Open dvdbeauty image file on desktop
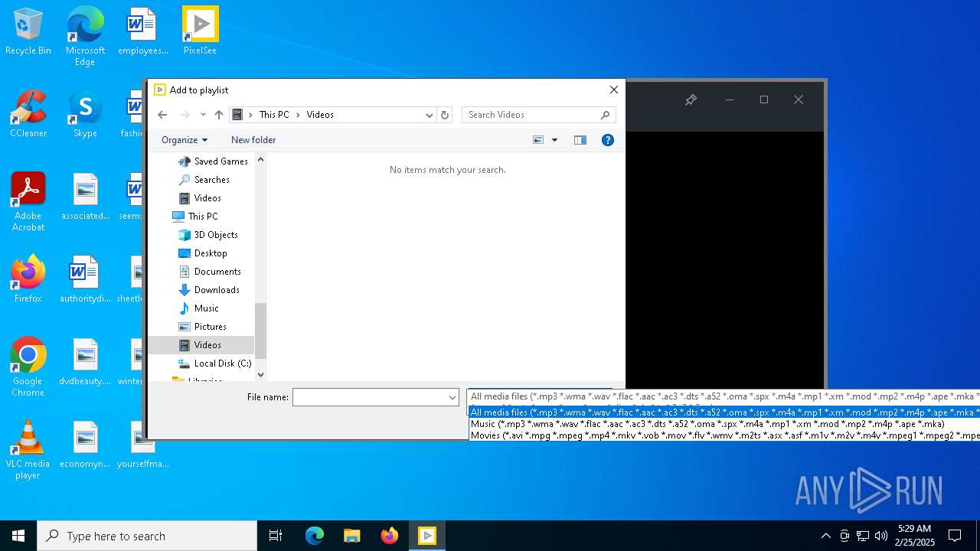This screenshot has height=551, width=980. pos(85,363)
